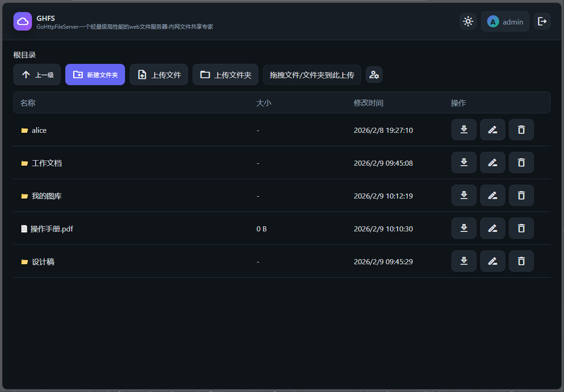564x392 pixels.
Task: Delete the 设计稿 folder
Action: click(521, 261)
